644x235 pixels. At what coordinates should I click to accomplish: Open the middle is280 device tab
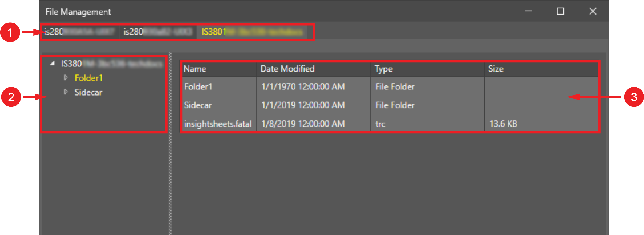(x=157, y=32)
